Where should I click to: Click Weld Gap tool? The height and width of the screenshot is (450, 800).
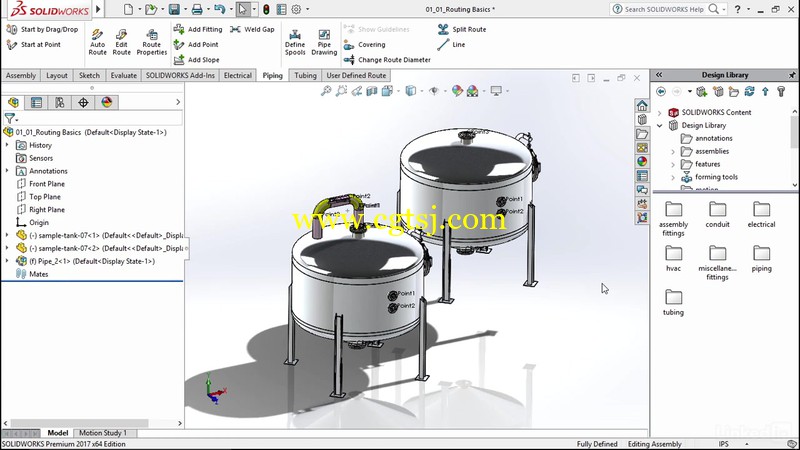(252, 30)
